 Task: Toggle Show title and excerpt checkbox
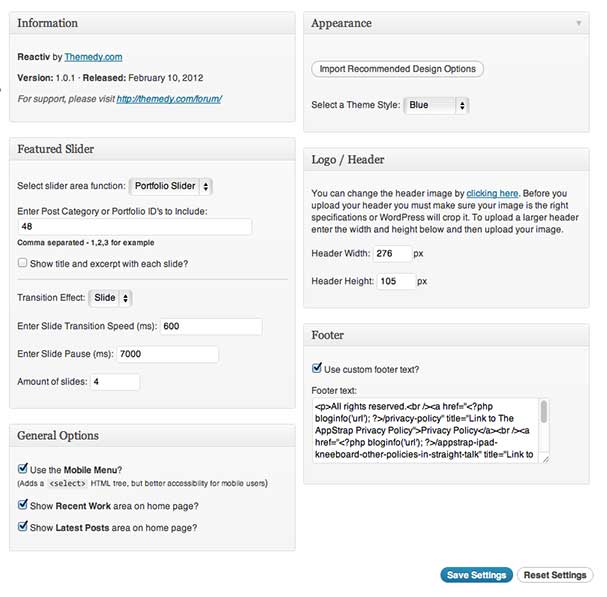tap(22, 263)
